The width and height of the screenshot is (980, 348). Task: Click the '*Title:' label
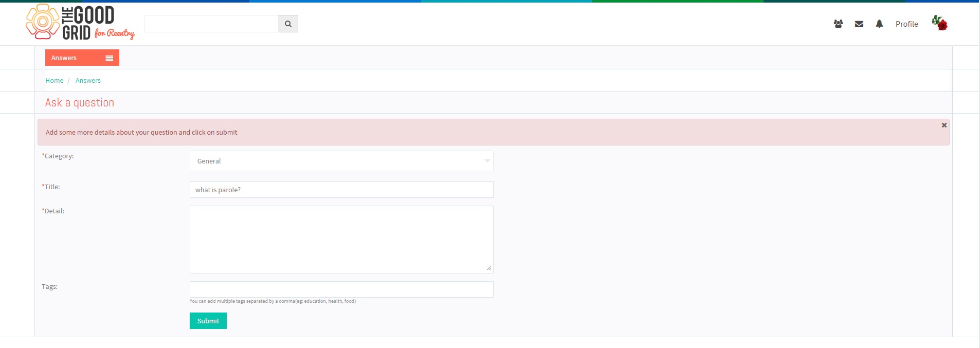pyautogui.click(x=51, y=187)
